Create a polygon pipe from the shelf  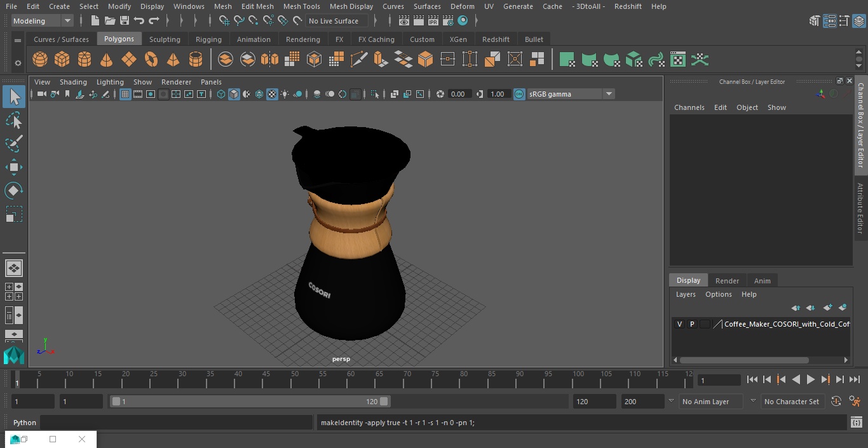[196, 60]
